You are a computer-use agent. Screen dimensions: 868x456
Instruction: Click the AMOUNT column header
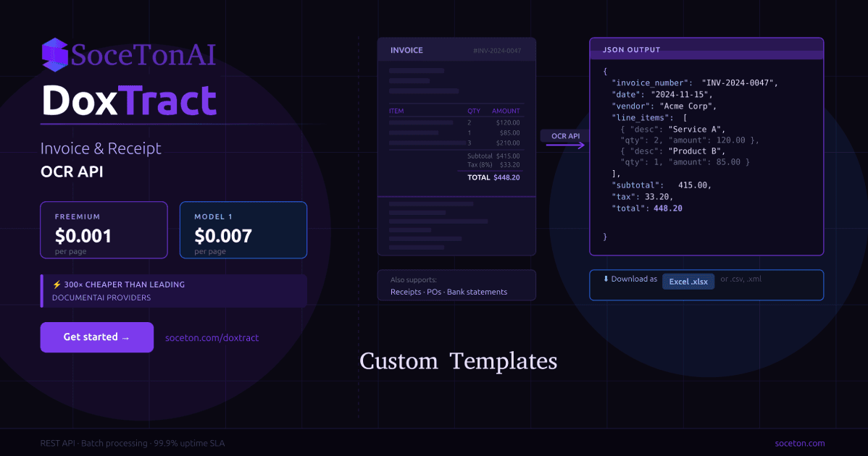tap(506, 111)
